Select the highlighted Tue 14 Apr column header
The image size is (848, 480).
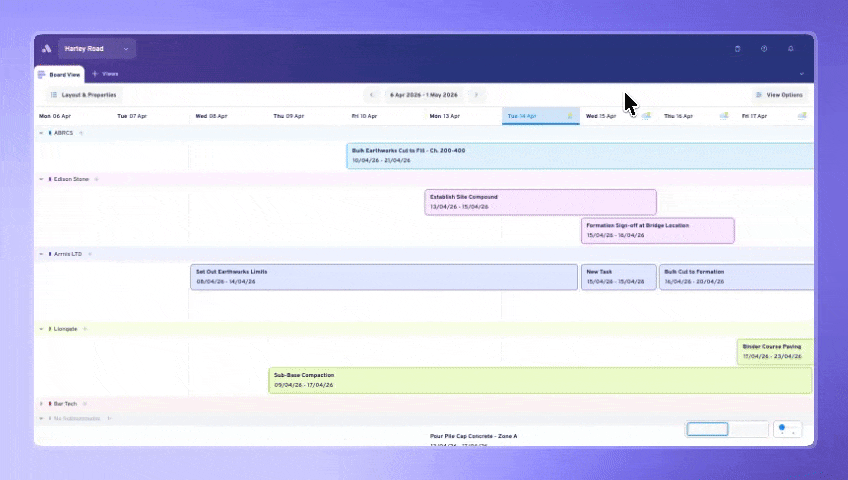[541, 116]
